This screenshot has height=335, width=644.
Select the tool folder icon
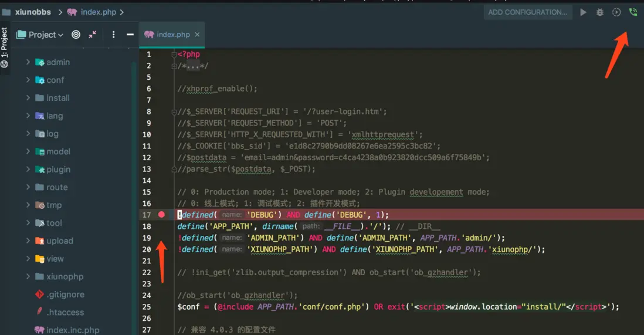39,223
